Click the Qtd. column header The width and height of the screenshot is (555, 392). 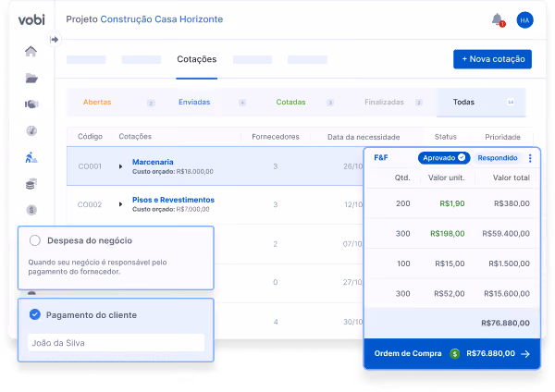click(402, 178)
